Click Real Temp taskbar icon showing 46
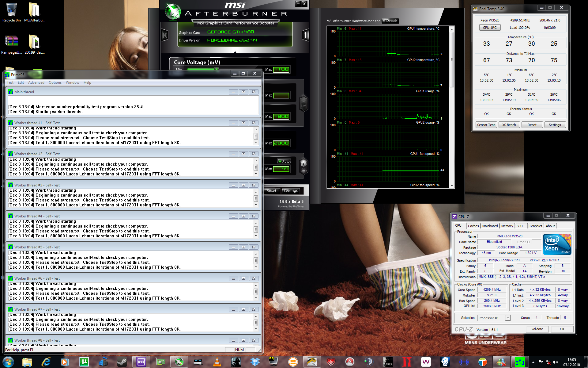Image resolution: width=588 pixels, height=368 pixels. click(312, 362)
